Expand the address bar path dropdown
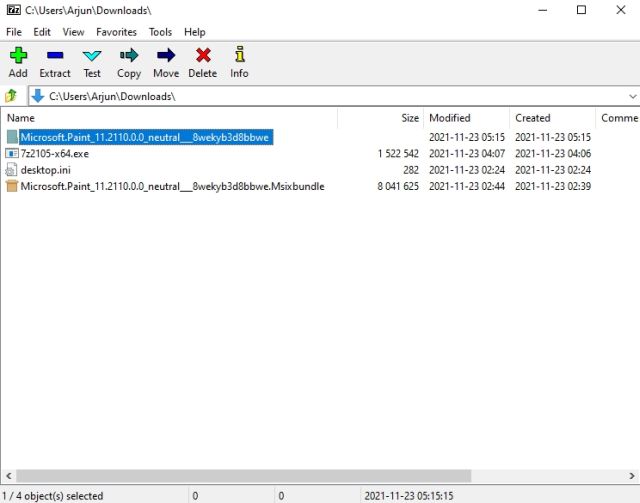 coord(632,97)
